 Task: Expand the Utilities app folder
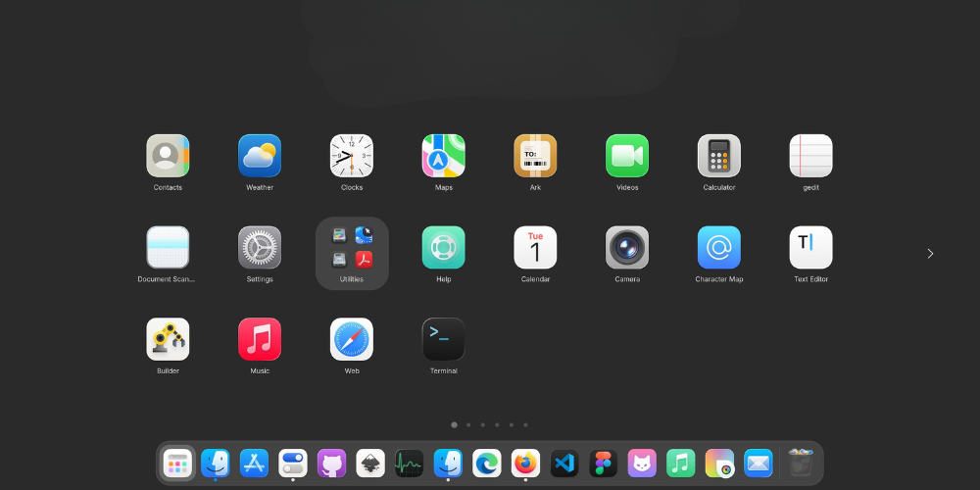tap(352, 250)
